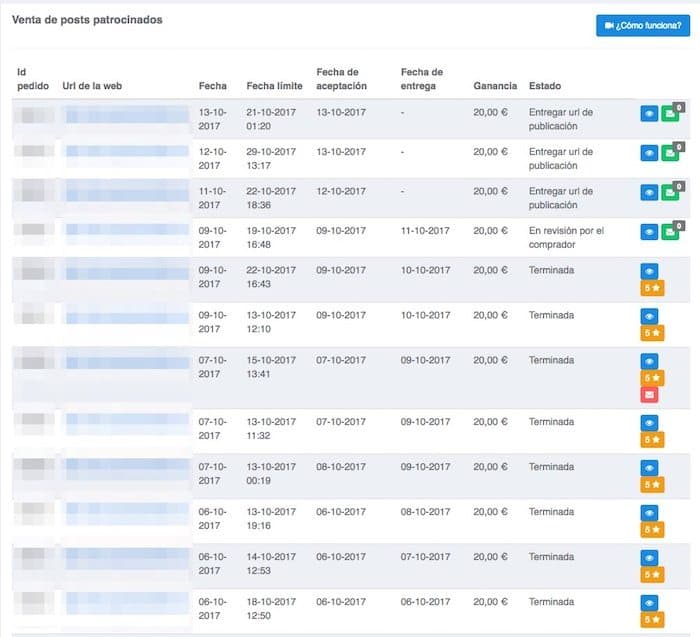700x637 pixels.
Task: Click the 'Ganancia' column header
Action: click(494, 86)
